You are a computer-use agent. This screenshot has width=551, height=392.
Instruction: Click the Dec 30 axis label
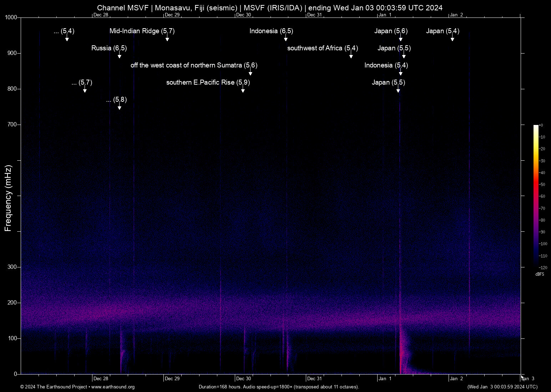coord(243,378)
